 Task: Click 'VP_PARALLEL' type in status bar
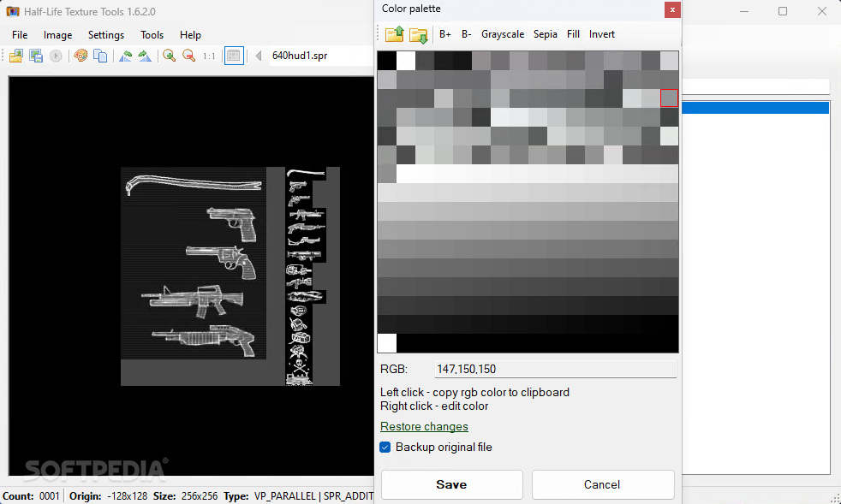[285, 496]
